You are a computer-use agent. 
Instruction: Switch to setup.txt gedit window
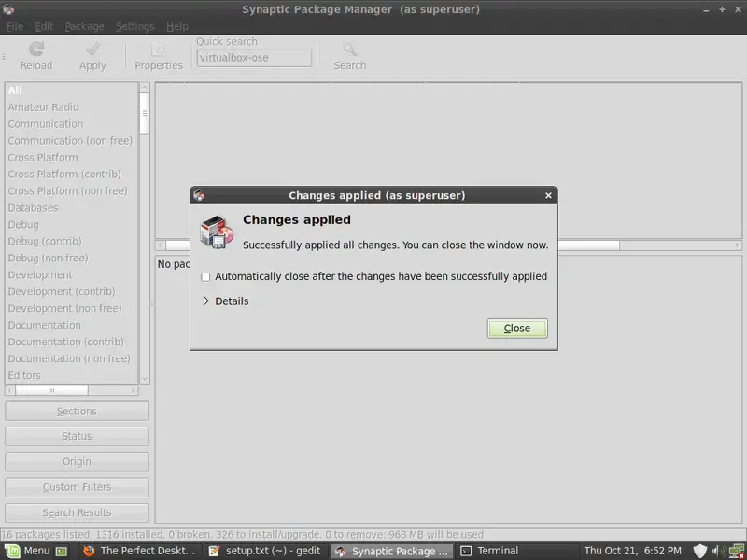265,551
